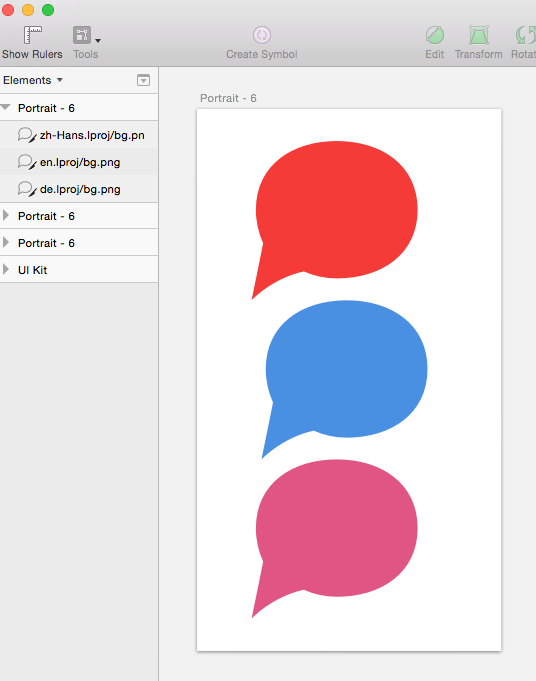This screenshot has height=681, width=536.
Task: Select the Transform tool icon
Action: coord(479,35)
